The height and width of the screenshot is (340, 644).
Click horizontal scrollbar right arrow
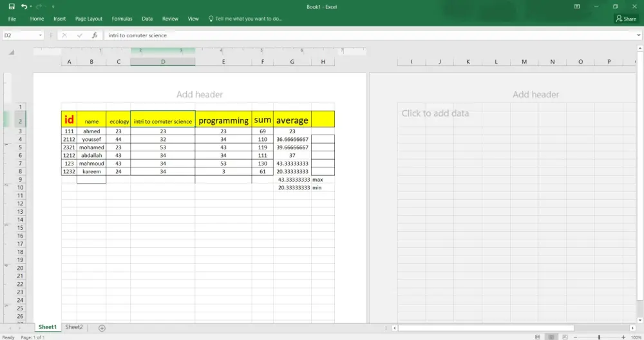click(632, 328)
